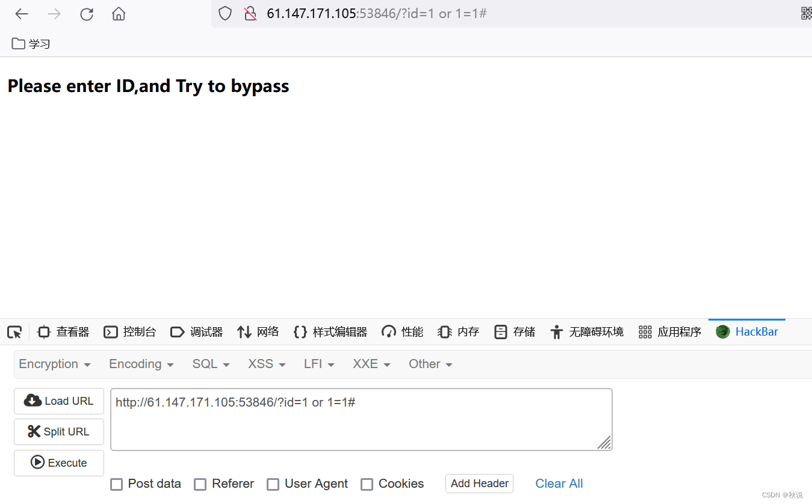812x504 pixels.
Task: Open the SQL dropdown menu
Action: pos(211,364)
